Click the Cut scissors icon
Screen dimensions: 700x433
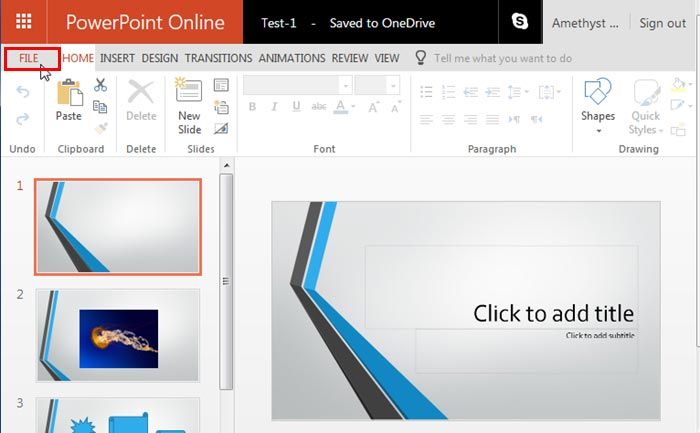point(100,85)
